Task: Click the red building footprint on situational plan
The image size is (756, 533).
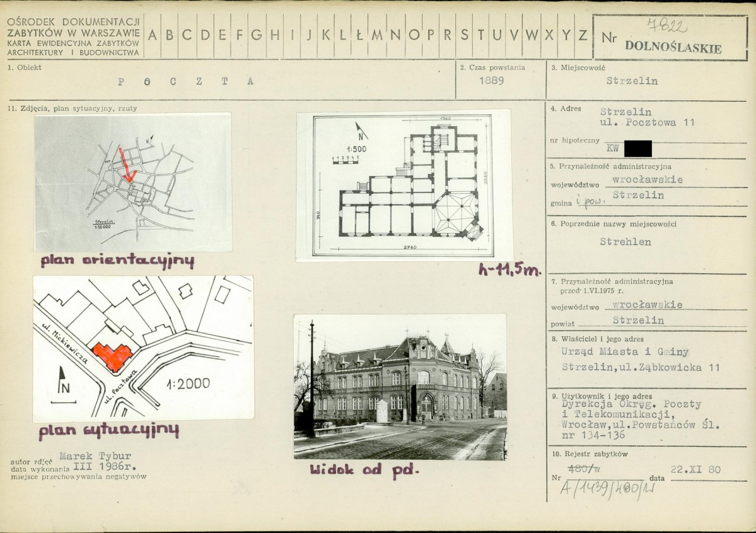Action: point(113,356)
